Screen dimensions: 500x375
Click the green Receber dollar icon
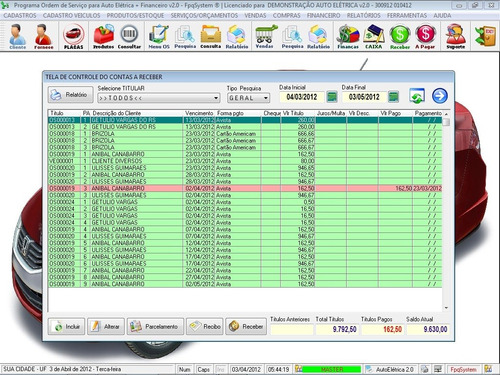tap(400, 36)
